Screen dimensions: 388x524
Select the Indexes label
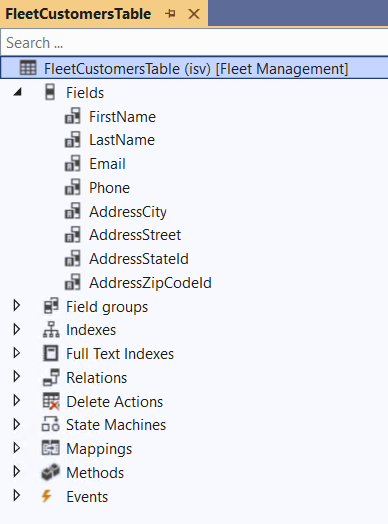click(91, 330)
